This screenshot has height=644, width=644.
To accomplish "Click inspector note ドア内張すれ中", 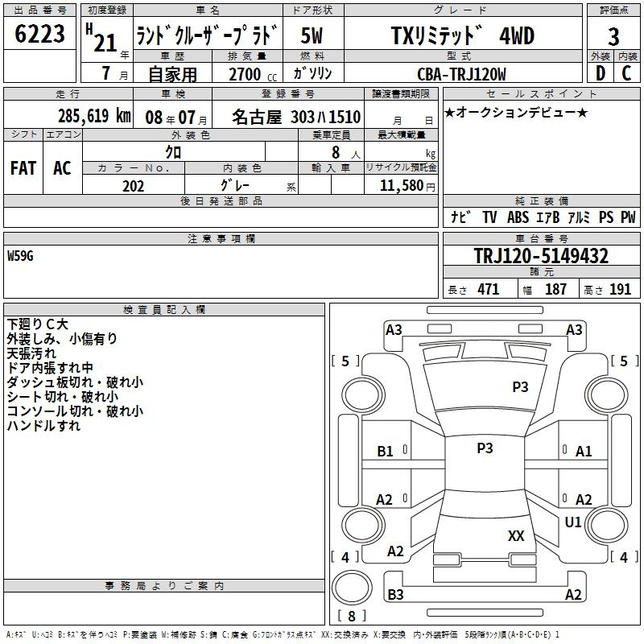I will [x=50, y=367].
